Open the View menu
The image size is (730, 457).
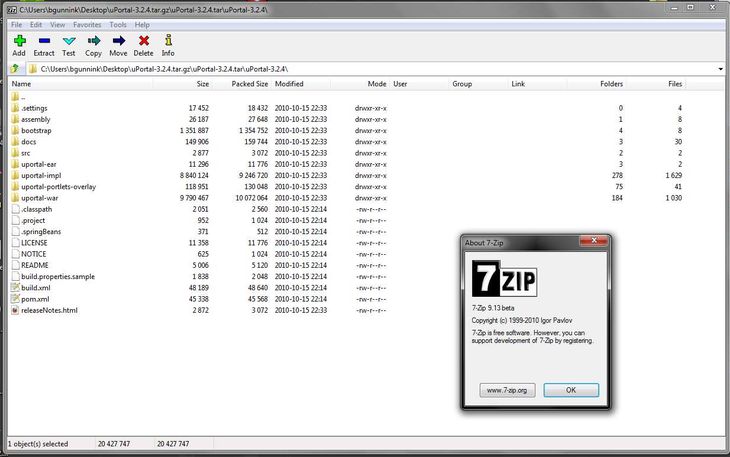58,25
